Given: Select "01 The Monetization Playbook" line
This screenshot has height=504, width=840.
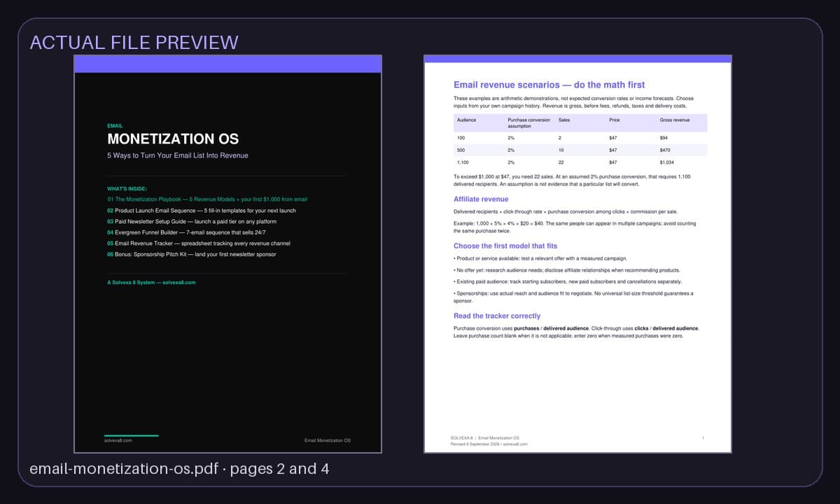Looking at the screenshot, I should 207,199.
